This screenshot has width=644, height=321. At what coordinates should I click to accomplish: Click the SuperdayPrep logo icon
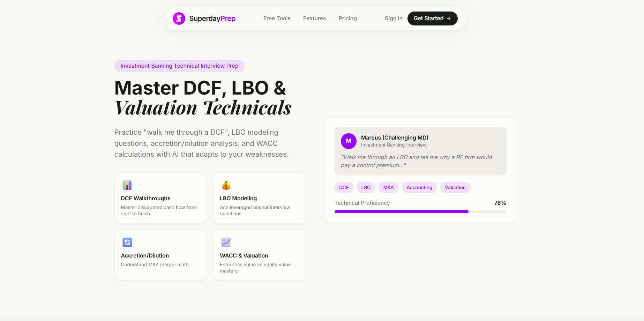[179, 18]
